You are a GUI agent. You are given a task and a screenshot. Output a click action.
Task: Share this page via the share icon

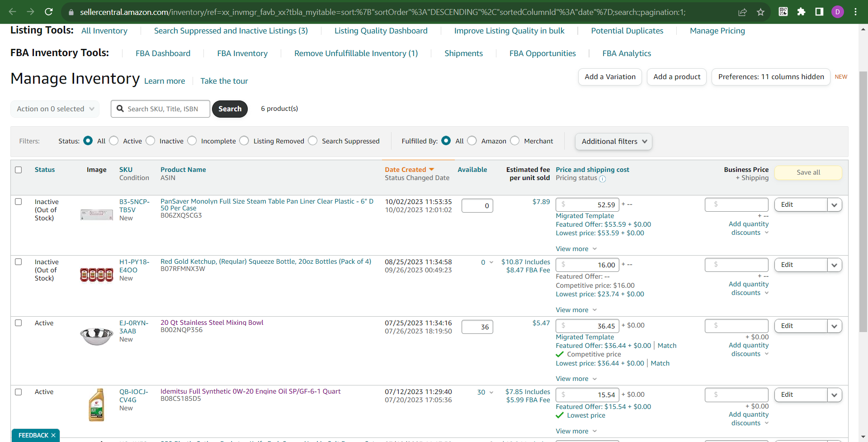click(742, 12)
